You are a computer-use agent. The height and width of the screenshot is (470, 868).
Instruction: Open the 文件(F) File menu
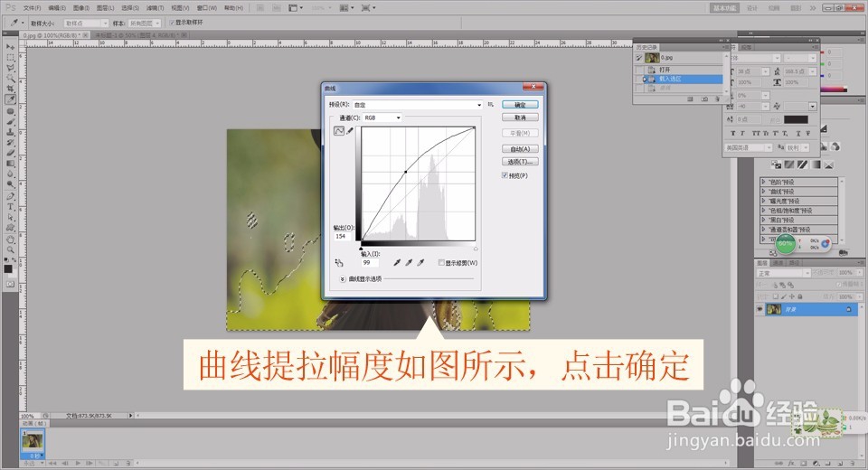tap(33, 8)
